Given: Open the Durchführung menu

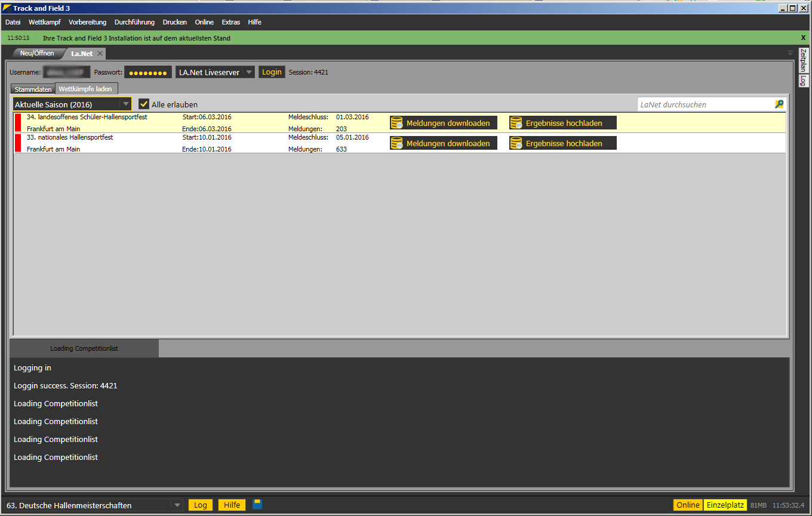Looking at the screenshot, I should point(134,22).
